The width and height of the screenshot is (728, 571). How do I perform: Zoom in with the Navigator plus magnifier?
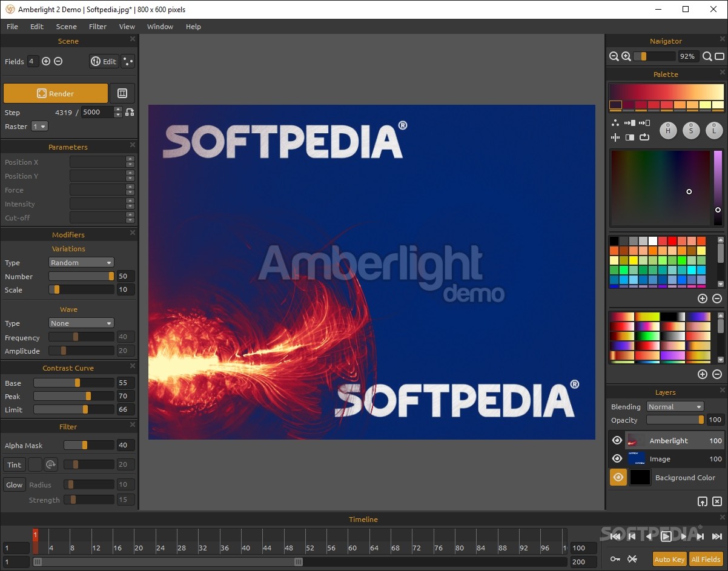tap(626, 56)
